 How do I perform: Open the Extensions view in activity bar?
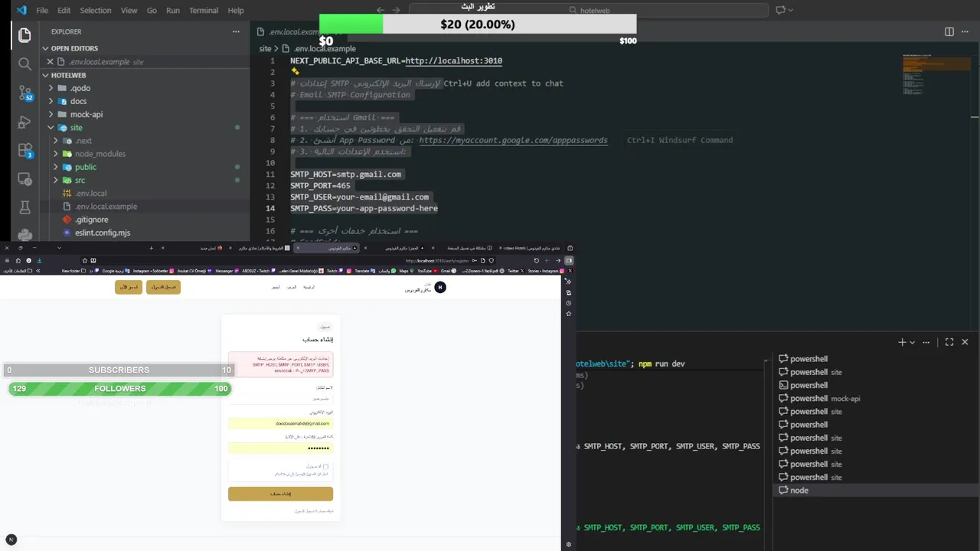(x=25, y=151)
